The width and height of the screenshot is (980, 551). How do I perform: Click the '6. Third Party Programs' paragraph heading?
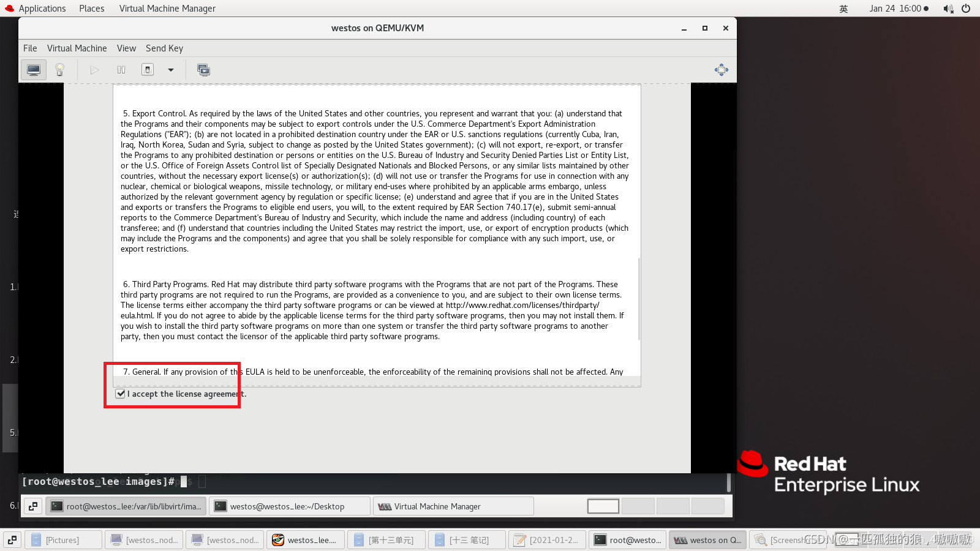(x=165, y=284)
